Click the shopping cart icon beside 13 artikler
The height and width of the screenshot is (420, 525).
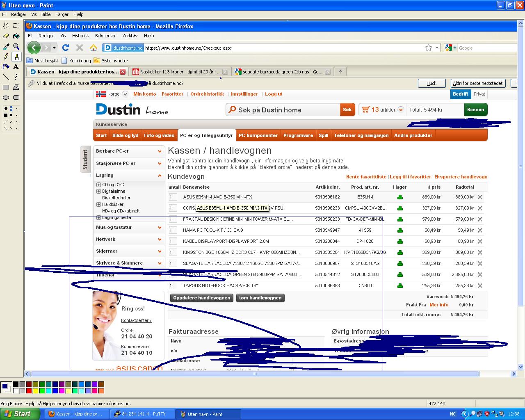tap(366, 110)
